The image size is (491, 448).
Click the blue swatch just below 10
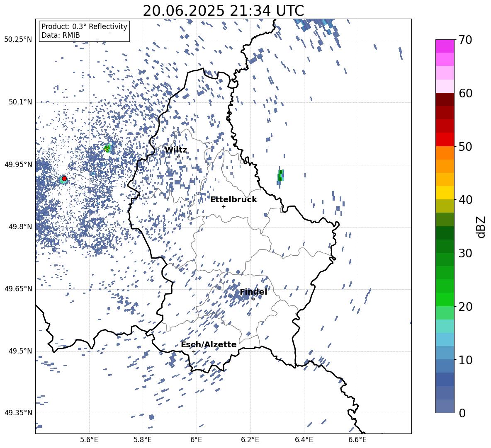point(445,366)
